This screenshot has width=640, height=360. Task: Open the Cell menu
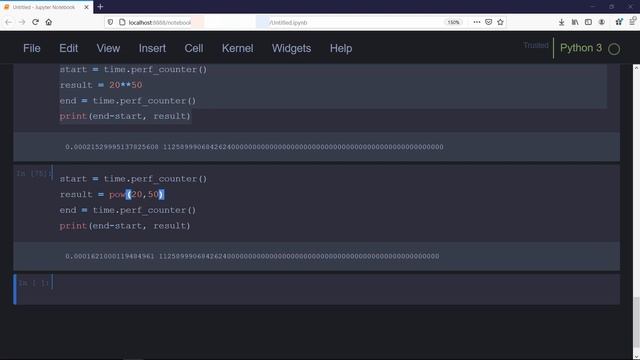coord(194,48)
